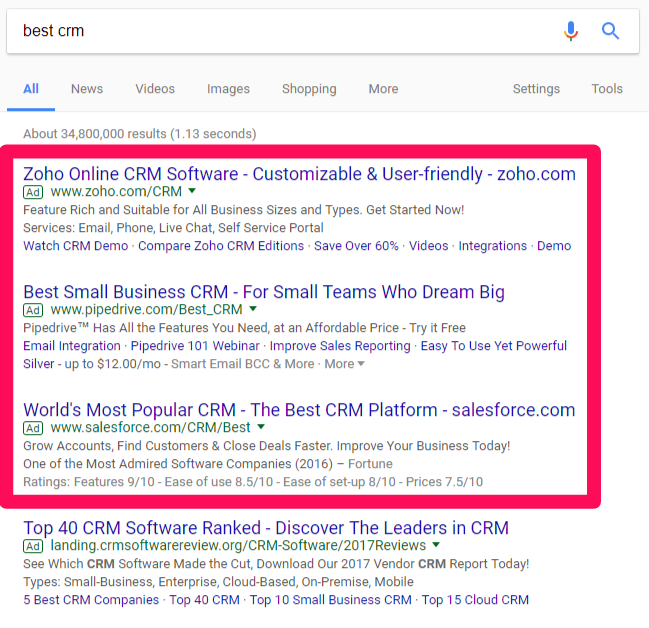649x628 pixels.
Task: Open Top 40 CRM Software Ranked ad title
Action: [x=266, y=528]
